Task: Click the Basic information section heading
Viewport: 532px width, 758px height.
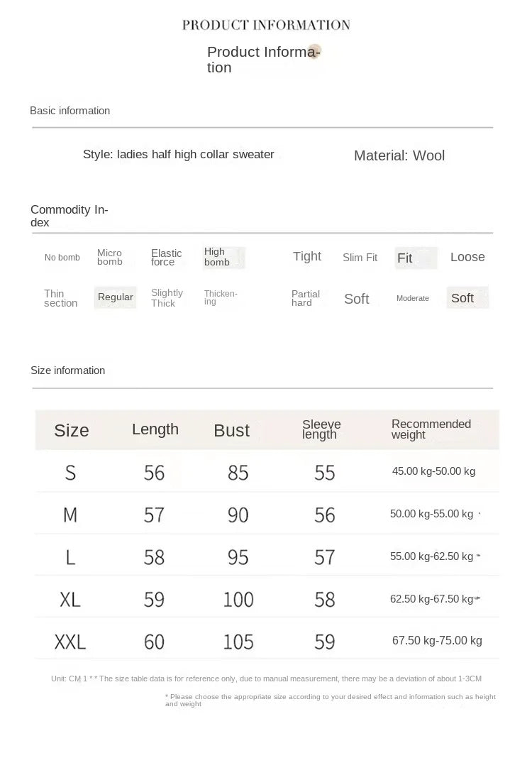Action: 70,111
